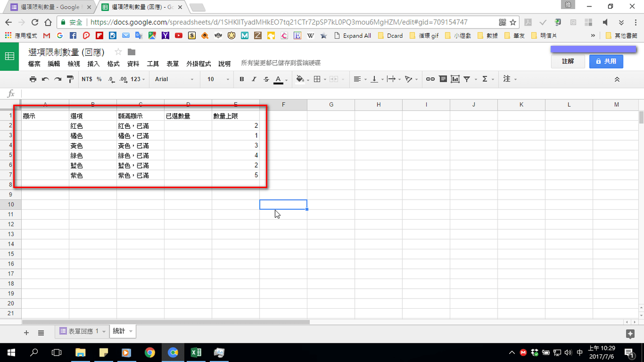Select column H header
The image size is (644, 362).
(378, 105)
